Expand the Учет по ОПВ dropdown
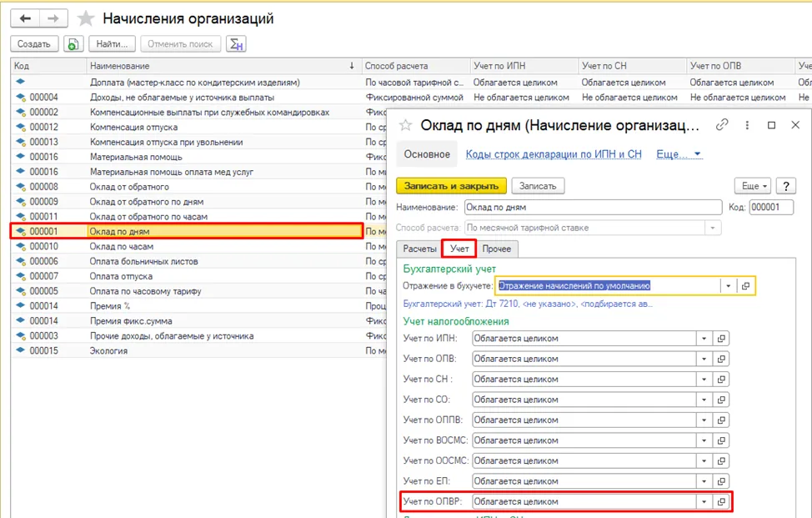 coord(704,359)
